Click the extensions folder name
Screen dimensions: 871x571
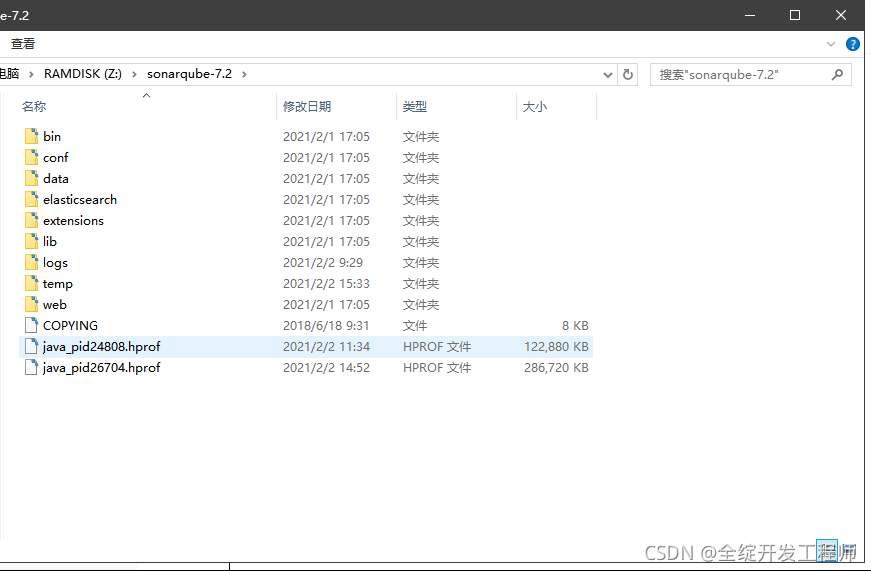(x=73, y=221)
